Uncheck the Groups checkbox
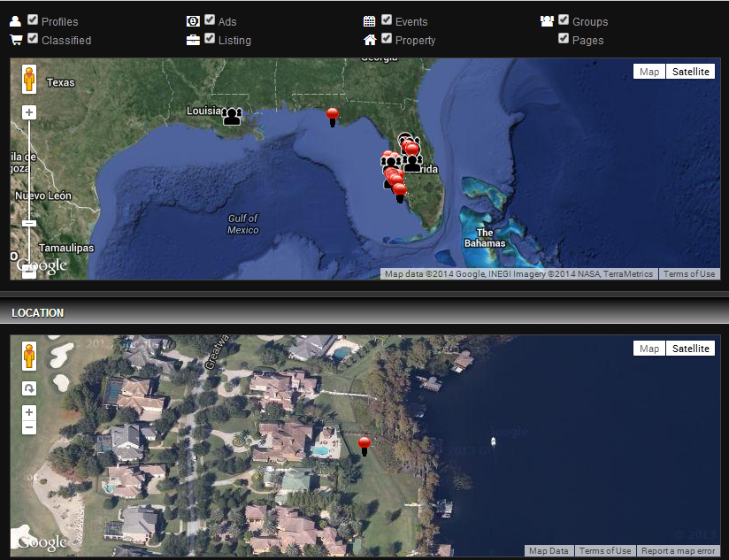729x560 pixels. click(x=564, y=19)
